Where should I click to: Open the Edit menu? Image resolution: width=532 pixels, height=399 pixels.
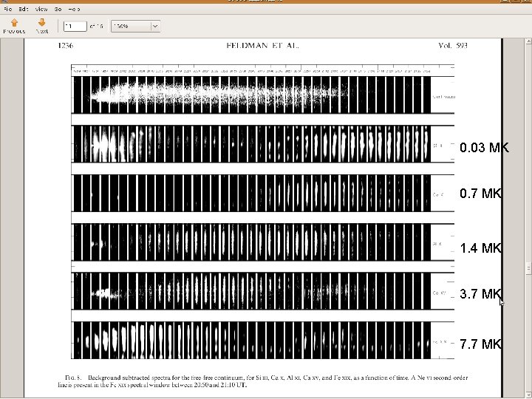(24, 9)
